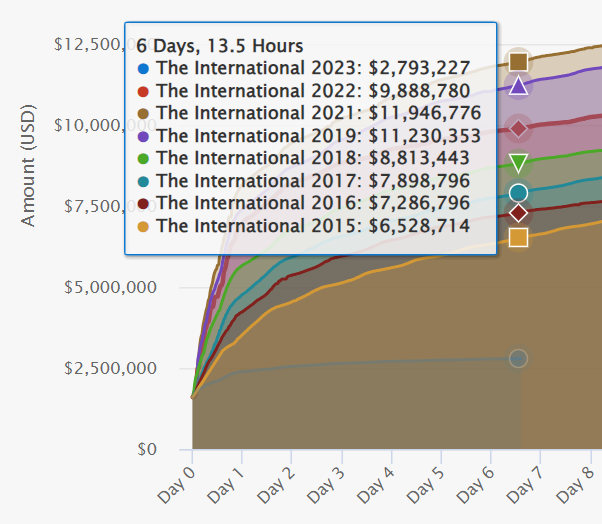
Task: Click the 'Day 4' x-axis label
Action: [x=376, y=485]
